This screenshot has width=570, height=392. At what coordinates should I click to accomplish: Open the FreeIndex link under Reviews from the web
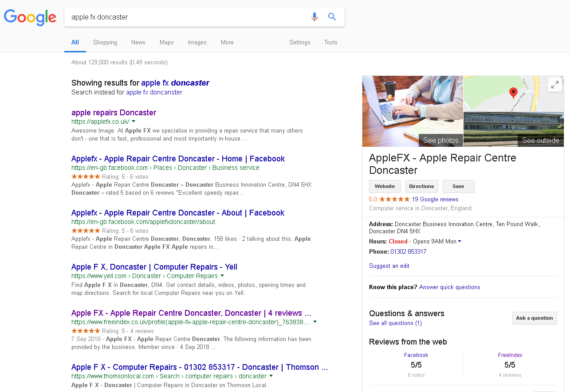(510, 355)
